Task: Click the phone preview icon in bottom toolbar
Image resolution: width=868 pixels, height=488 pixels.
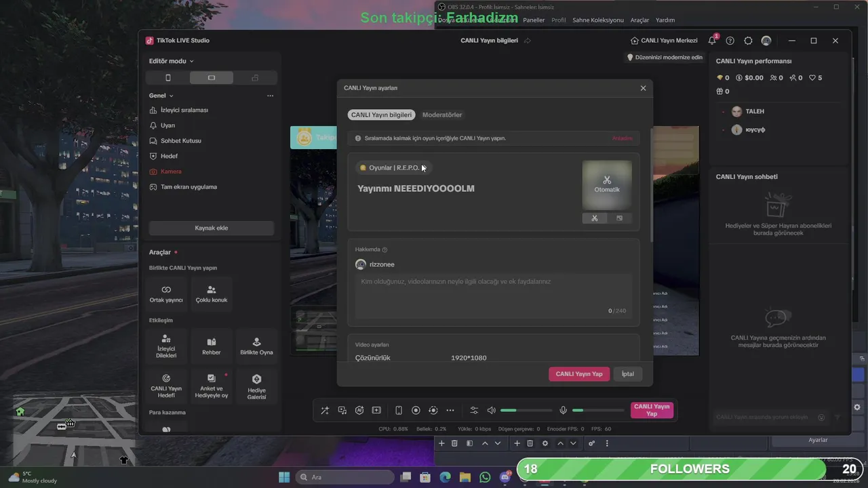Action: 399,410
